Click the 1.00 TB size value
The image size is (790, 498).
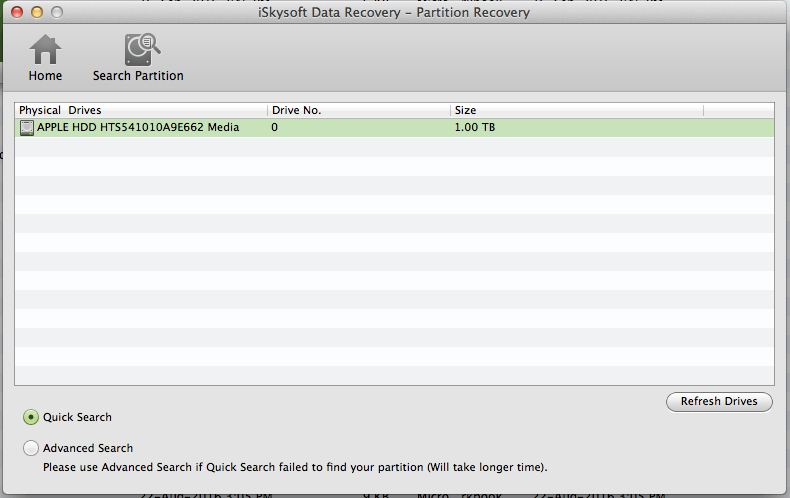[x=475, y=127]
